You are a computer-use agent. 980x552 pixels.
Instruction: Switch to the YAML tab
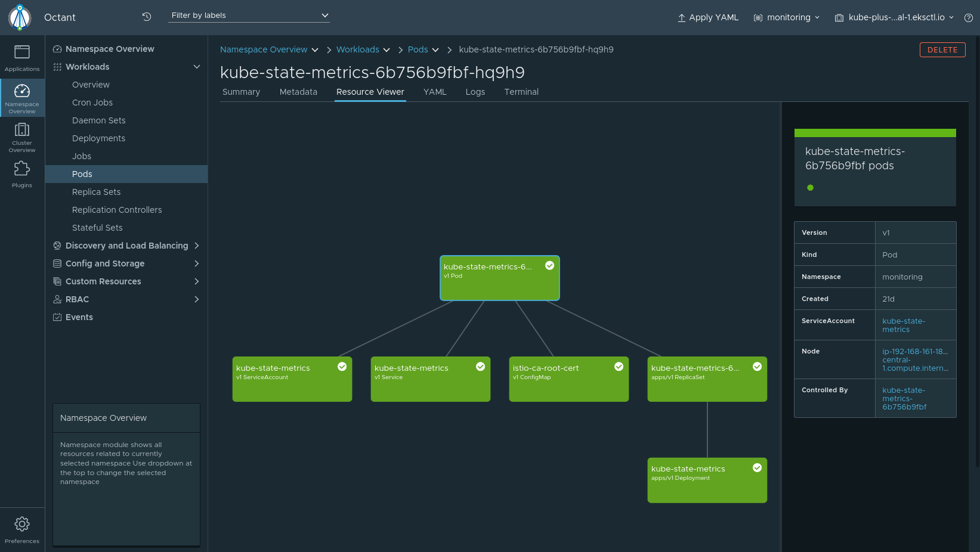435,92
